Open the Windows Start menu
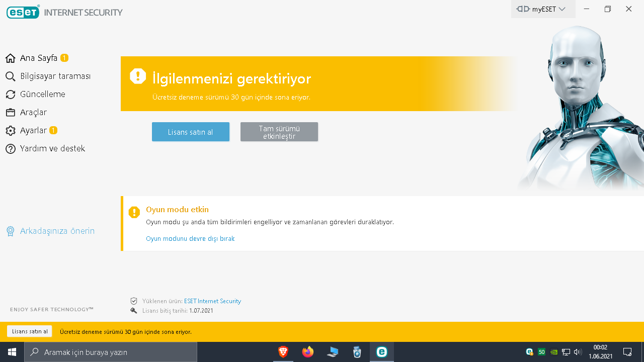The height and width of the screenshot is (362, 644). pos(12,352)
